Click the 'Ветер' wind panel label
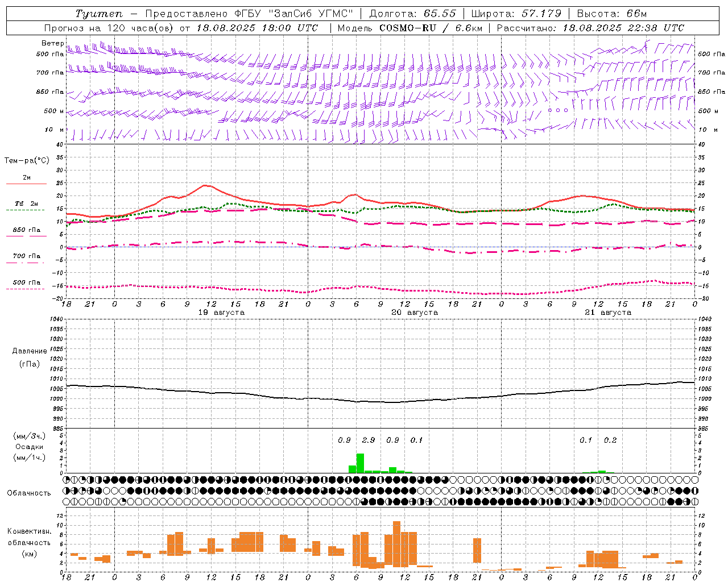 click(52, 43)
